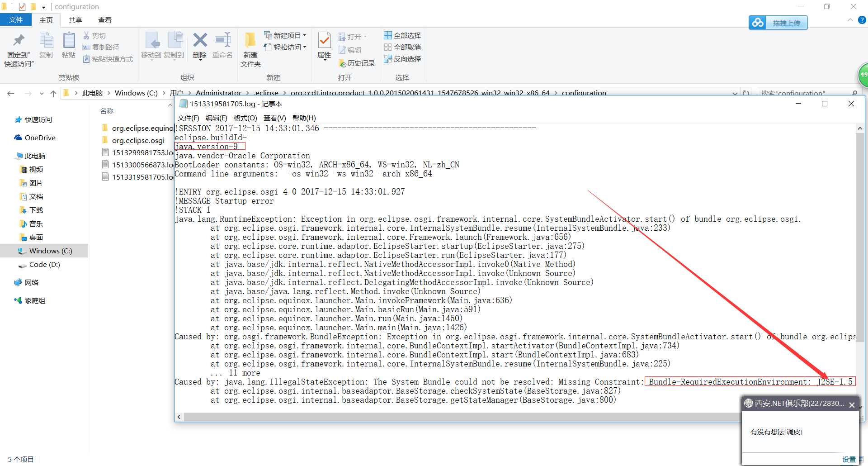This screenshot has height=466, width=868.
Task: Select 1513300566873.log file
Action: [138, 165]
